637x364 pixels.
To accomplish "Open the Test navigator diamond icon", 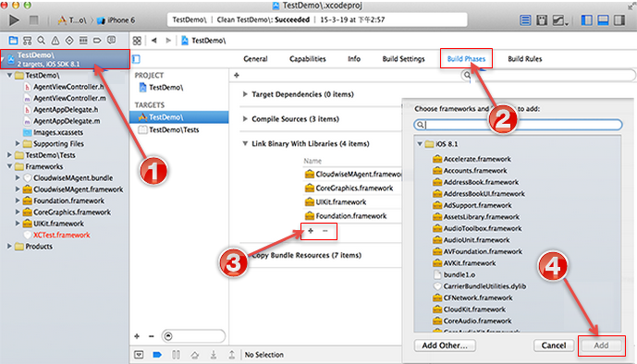I will [x=69, y=41].
